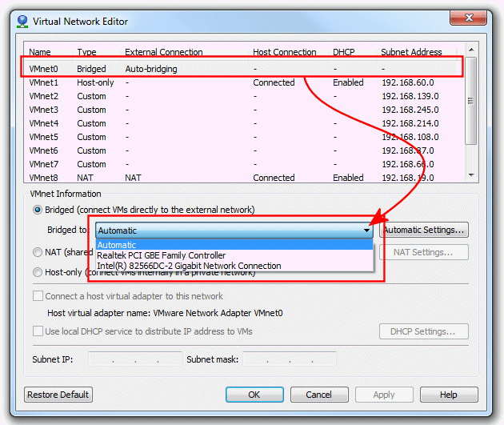Select the VMnet0 row

point(243,69)
